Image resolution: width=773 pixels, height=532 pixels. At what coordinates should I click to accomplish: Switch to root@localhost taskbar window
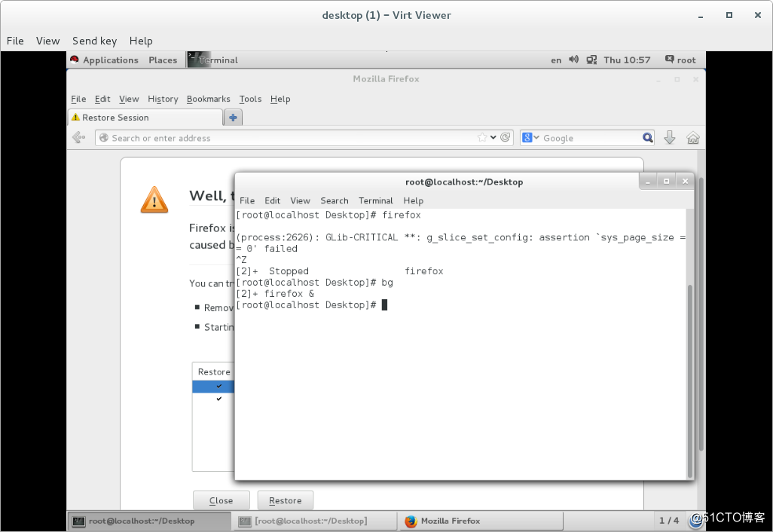[149, 521]
